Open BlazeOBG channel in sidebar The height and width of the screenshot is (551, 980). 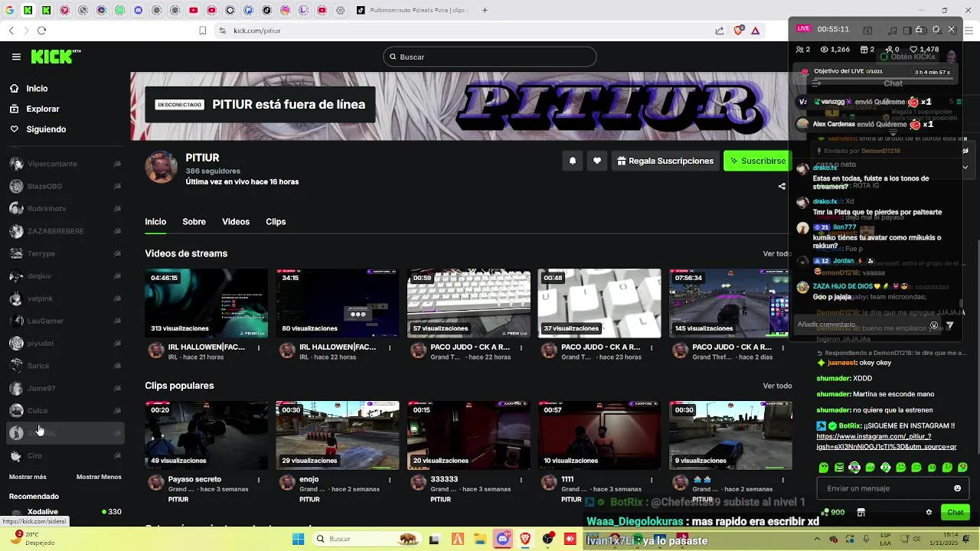point(65,186)
